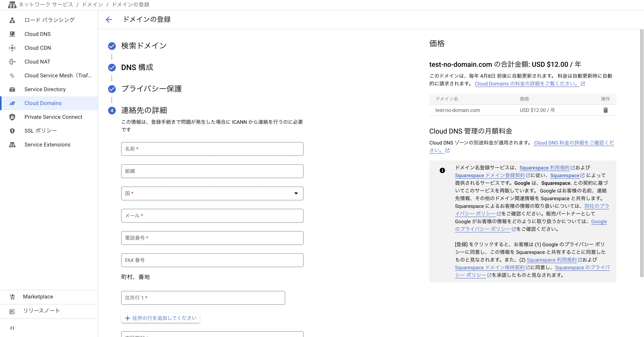Screen dimensions: 644x337
Task: Open ロード バランシング in the sidebar
Action: point(49,20)
